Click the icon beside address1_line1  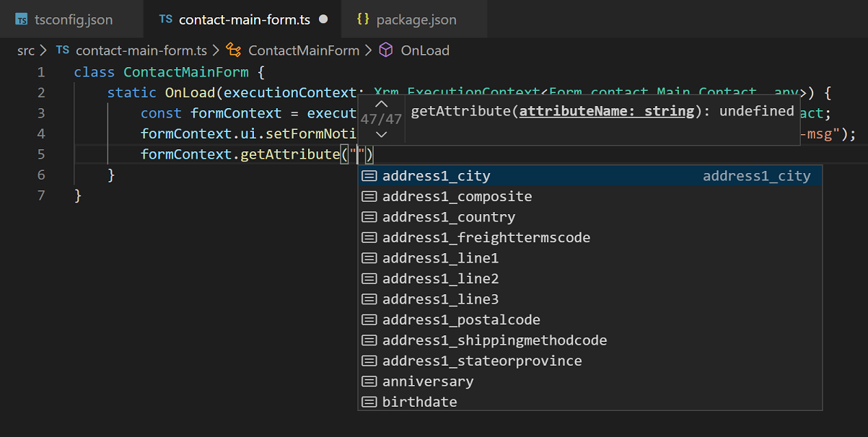click(369, 258)
